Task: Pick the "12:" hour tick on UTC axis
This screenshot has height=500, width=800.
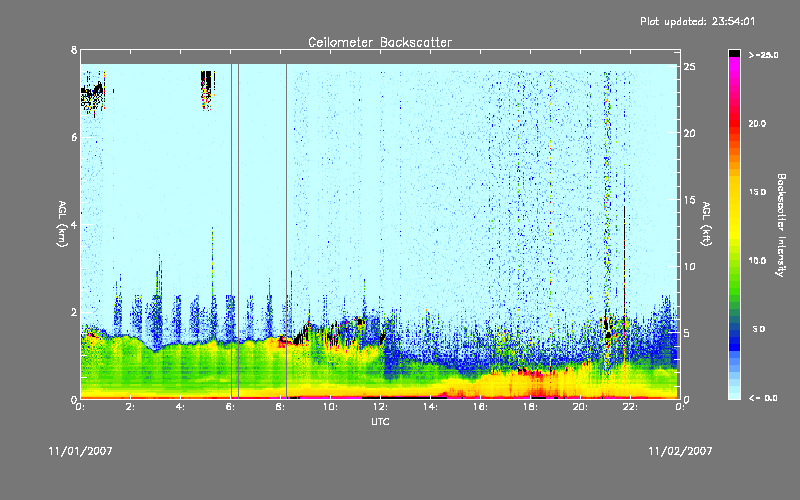Action: pyautogui.click(x=380, y=407)
